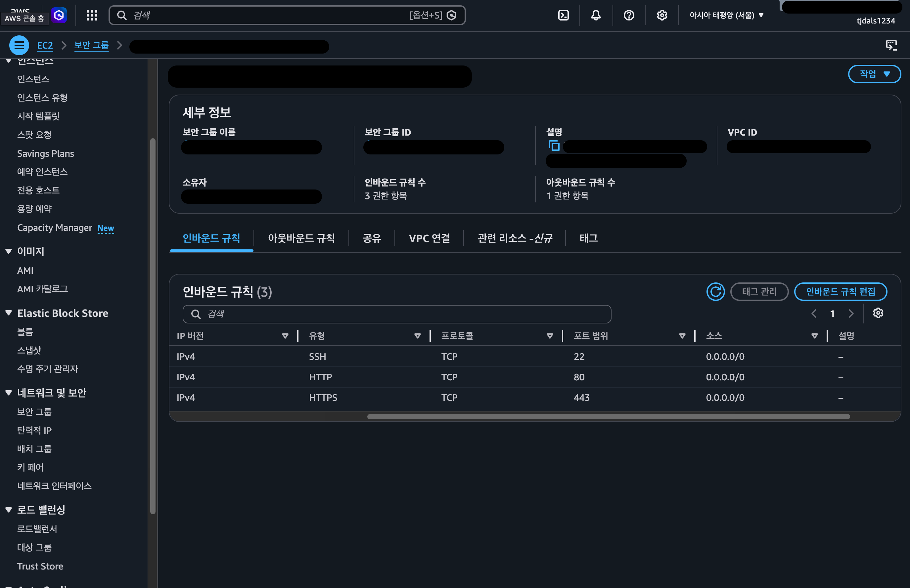The image size is (910, 588).
Task: Click the inbound rules horizontal scrollbar
Action: tap(608, 417)
